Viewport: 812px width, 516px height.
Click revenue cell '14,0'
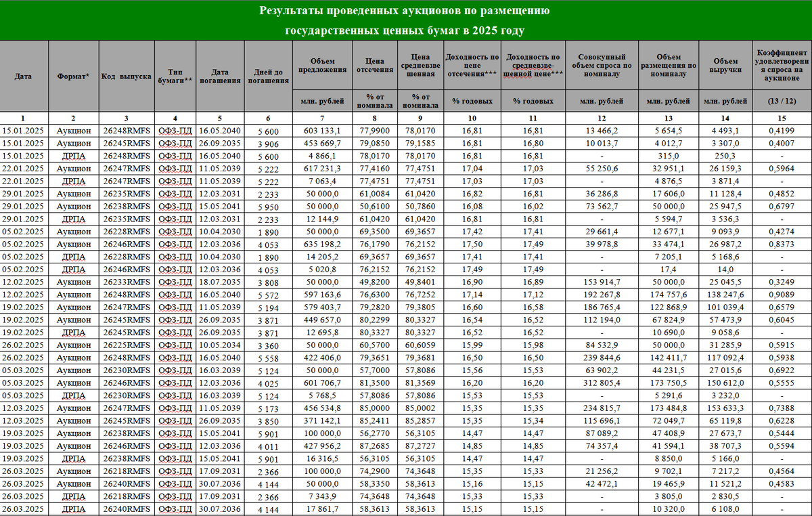click(x=725, y=269)
